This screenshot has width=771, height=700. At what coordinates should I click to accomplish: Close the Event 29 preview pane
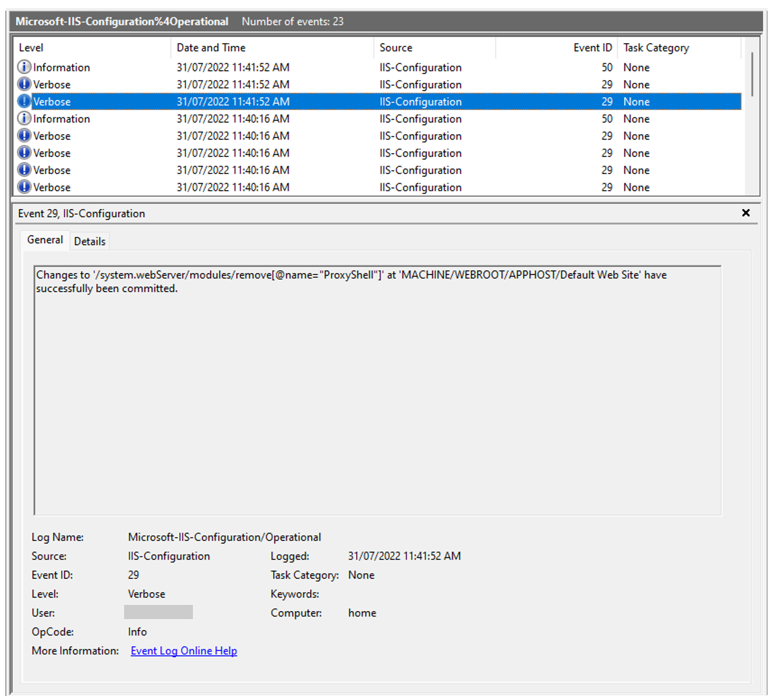coord(745,212)
